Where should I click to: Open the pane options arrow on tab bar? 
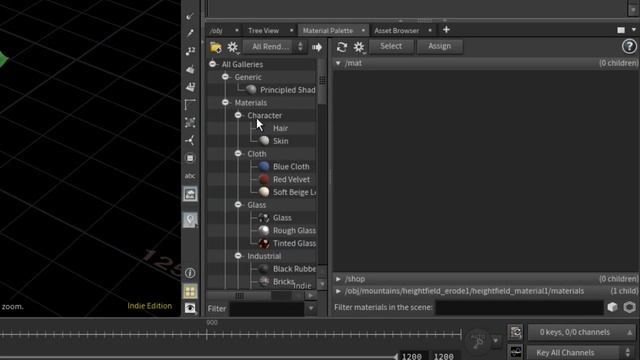click(633, 30)
